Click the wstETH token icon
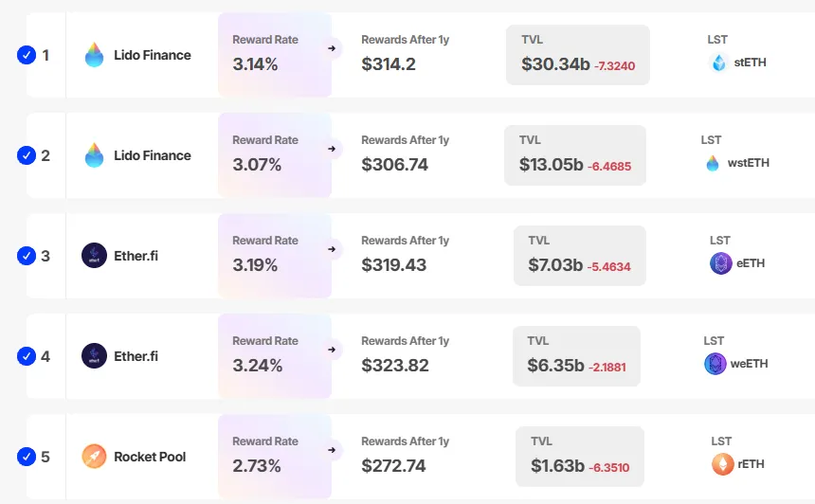Screen dimensions: 815x504 click(713, 163)
